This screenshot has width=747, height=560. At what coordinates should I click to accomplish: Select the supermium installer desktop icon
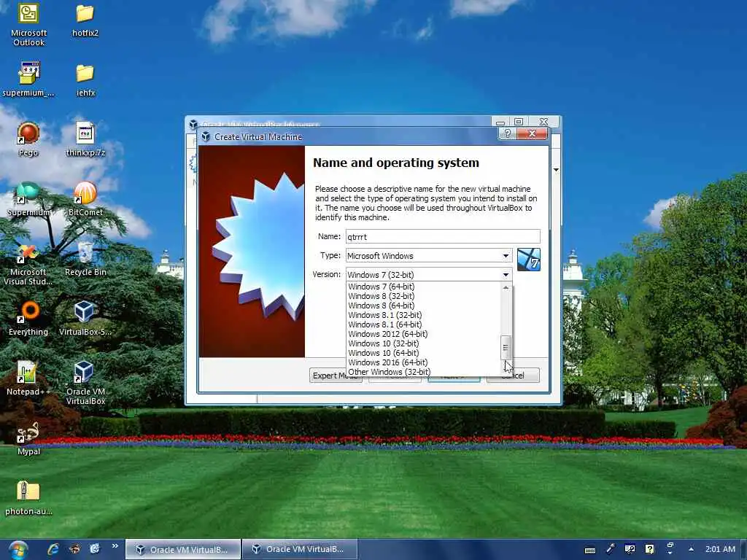(x=28, y=79)
